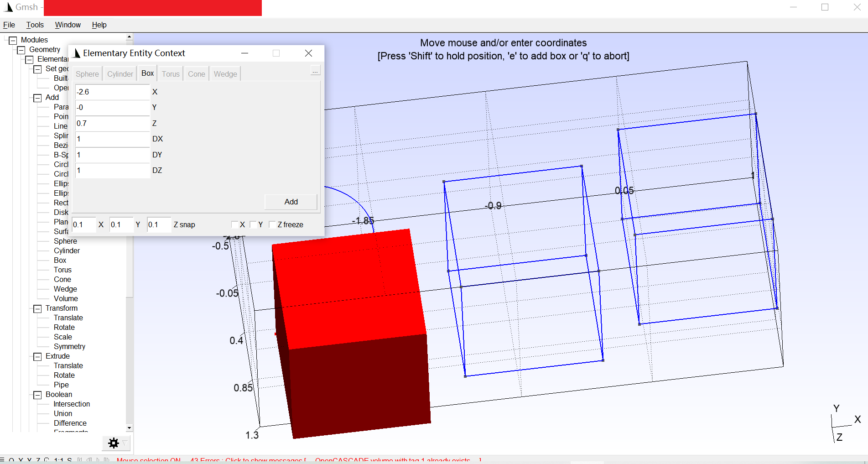Select Box in the Add tree
Screen dimensions: 868x464
(60, 261)
